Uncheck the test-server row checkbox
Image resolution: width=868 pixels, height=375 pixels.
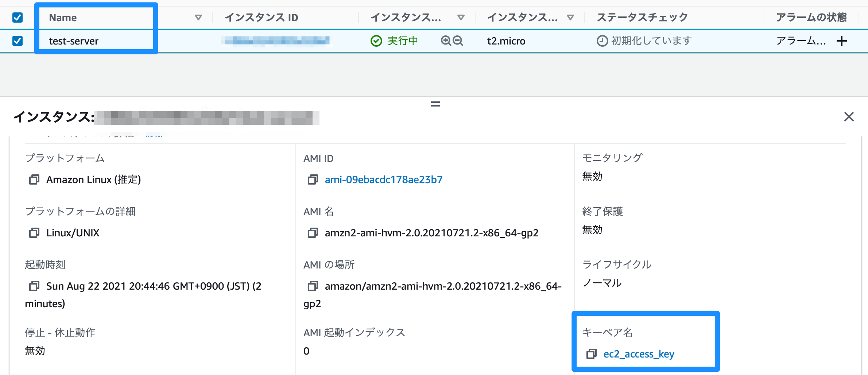(x=18, y=40)
